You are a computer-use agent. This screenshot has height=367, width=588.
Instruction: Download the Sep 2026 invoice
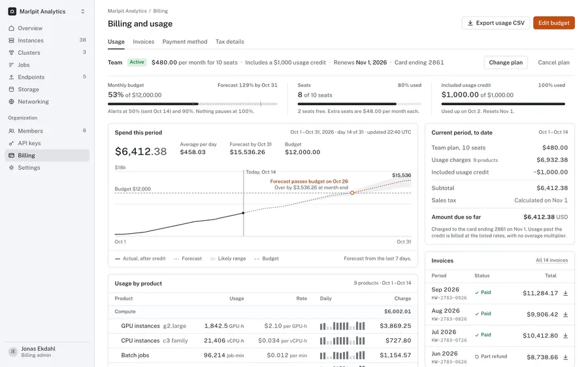565,293
